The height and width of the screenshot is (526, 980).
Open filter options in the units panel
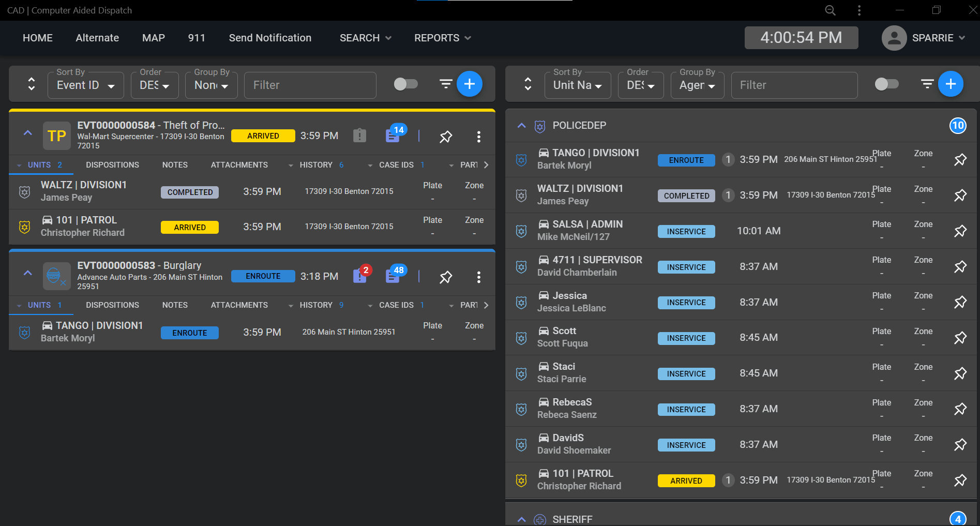tap(927, 84)
